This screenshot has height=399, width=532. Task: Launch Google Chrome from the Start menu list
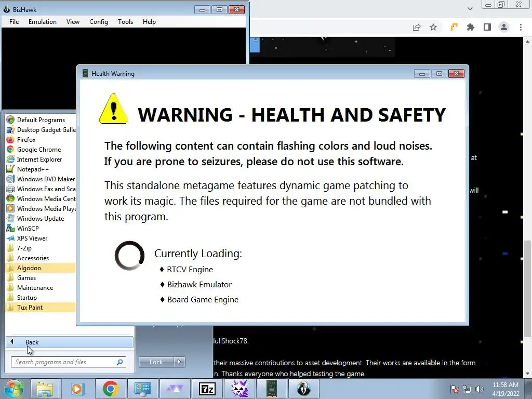click(x=41, y=149)
